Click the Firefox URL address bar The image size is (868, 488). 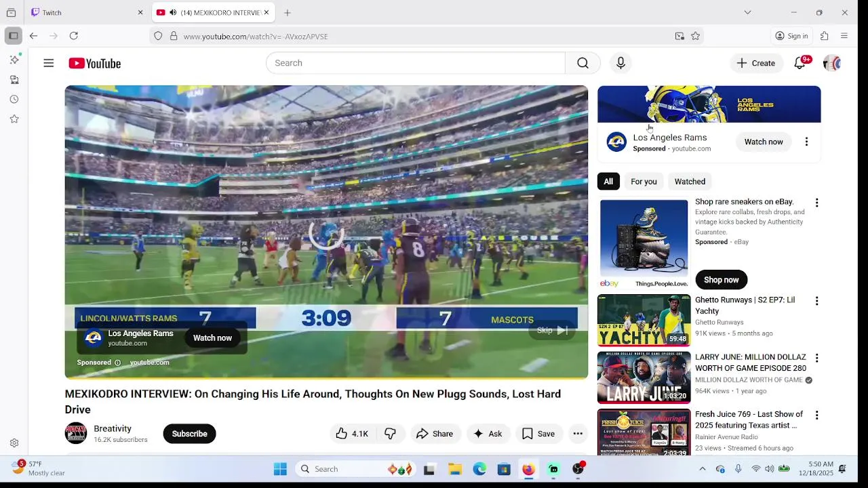(x=427, y=36)
